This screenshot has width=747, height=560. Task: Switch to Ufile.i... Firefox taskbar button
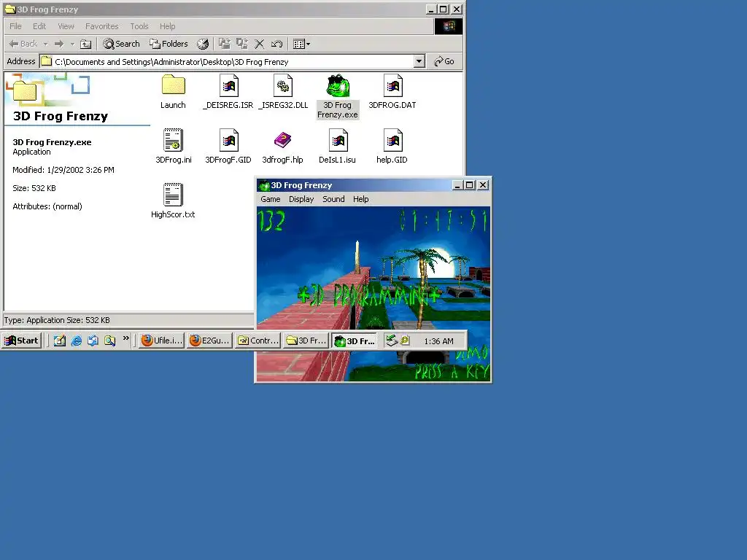(x=161, y=341)
